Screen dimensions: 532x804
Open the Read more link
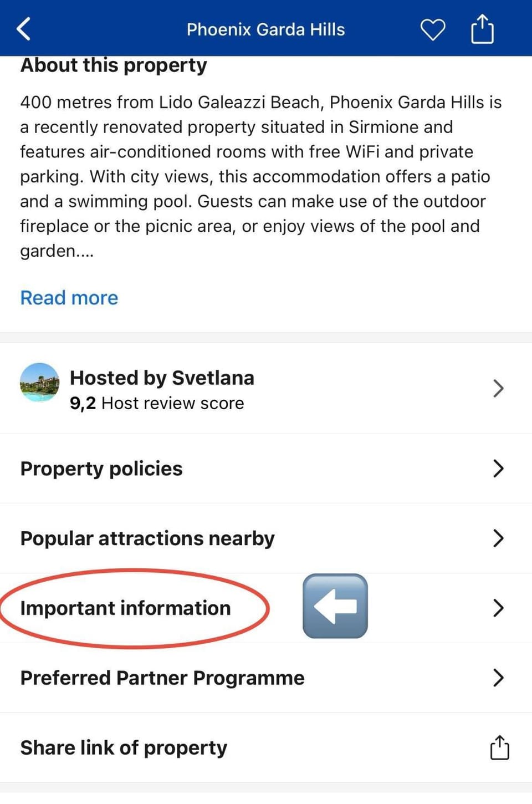point(69,298)
